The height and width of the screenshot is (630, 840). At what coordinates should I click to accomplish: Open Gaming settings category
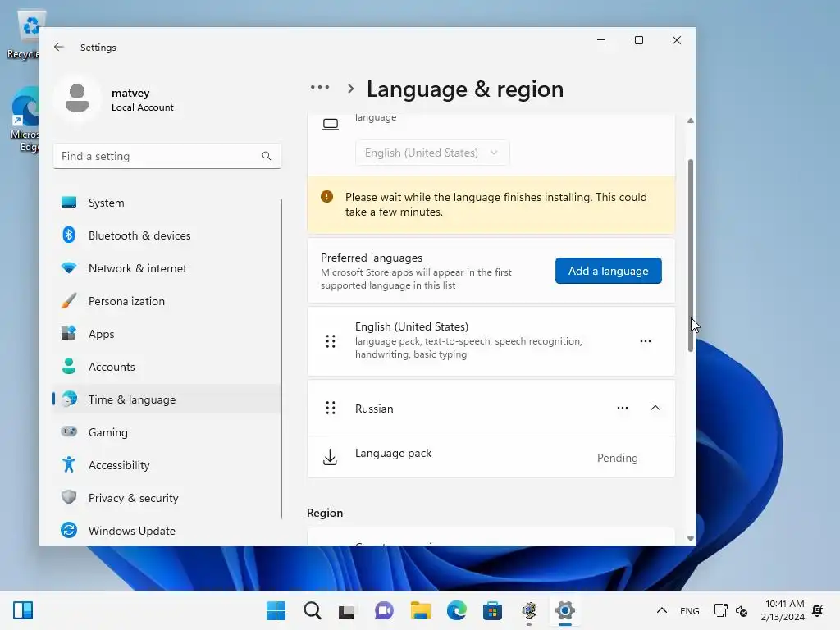166,432
